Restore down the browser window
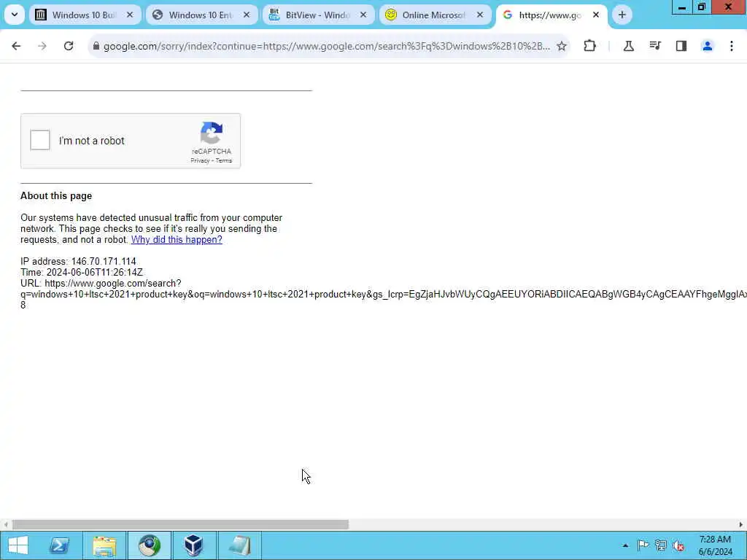The image size is (747, 560). [701, 7]
